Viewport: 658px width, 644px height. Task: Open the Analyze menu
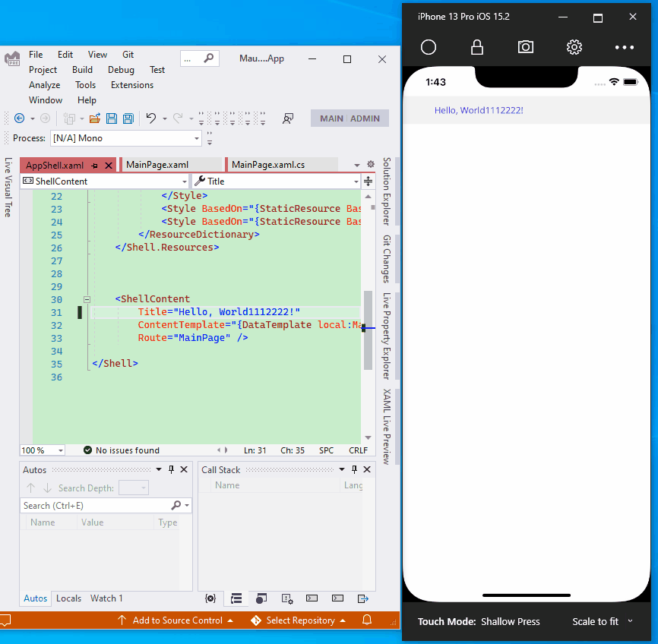click(x=45, y=85)
